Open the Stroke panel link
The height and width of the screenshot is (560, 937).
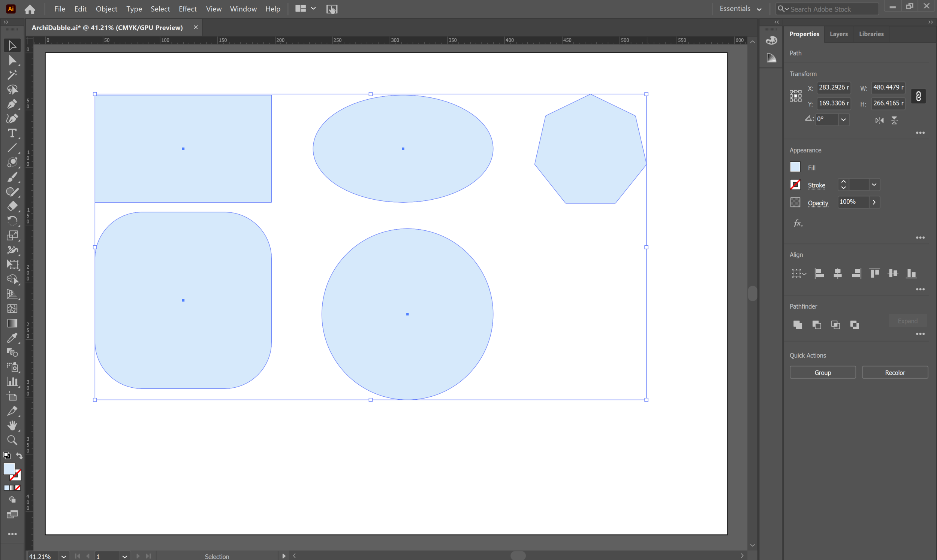tap(816, 185)
